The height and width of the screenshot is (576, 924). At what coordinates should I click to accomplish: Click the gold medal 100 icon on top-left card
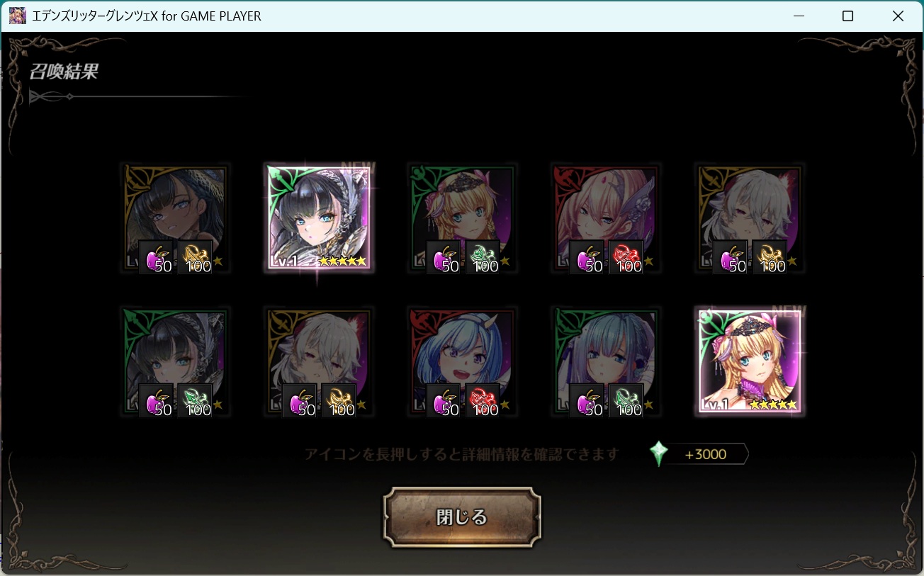coord(195,257)
